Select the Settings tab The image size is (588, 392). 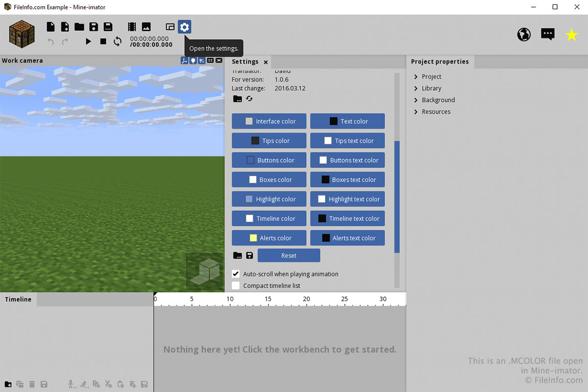(245, 62)
